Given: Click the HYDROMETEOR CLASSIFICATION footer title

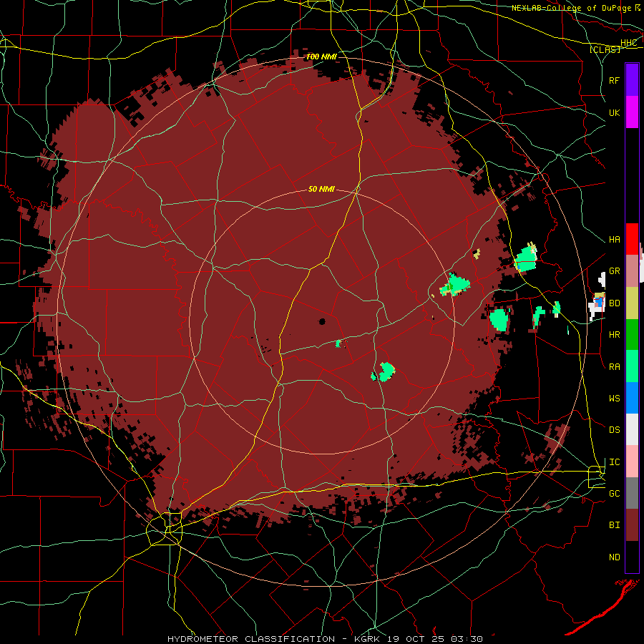Looking at the screenshot, I should click(x=251, y=639).
